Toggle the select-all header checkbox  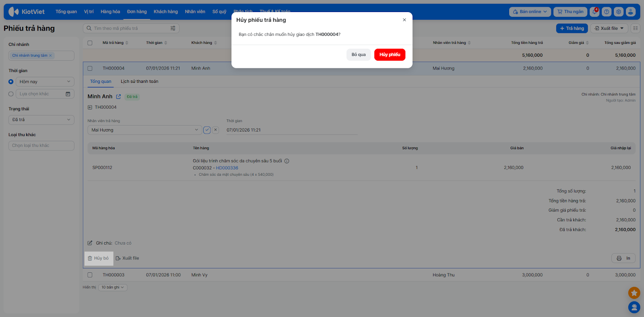coord(90,43)
